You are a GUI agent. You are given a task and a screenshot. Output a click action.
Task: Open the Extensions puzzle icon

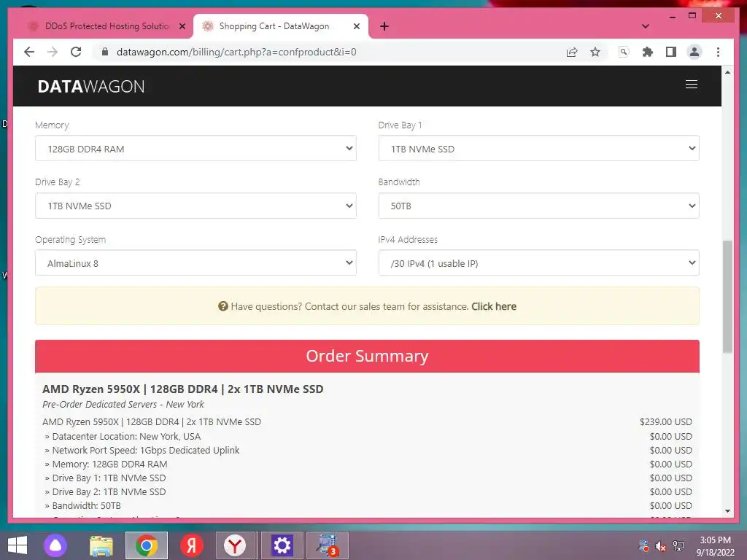tap(647, 52)
